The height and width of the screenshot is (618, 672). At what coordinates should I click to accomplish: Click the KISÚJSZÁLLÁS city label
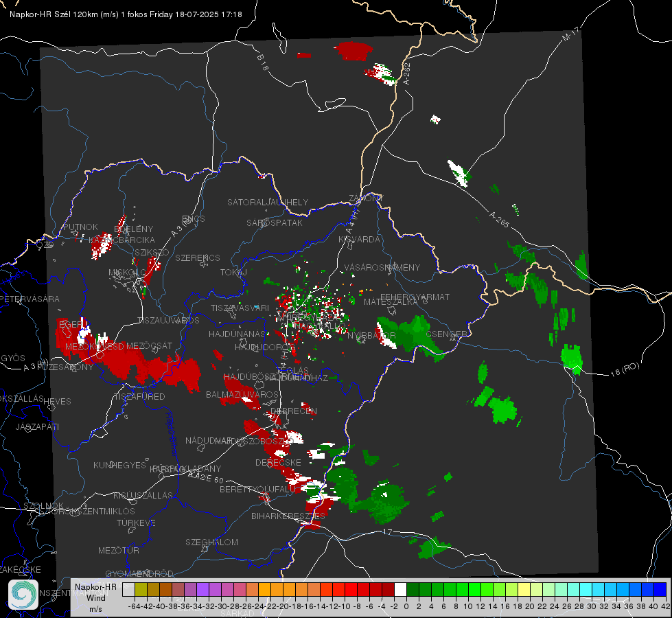pos(143,495)
